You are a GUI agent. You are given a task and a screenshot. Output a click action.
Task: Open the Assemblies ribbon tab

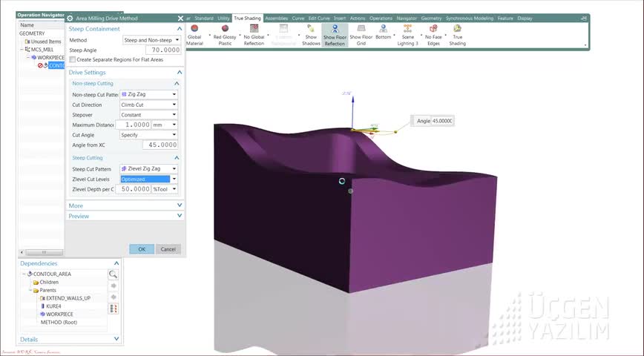(x=277, y=19)
